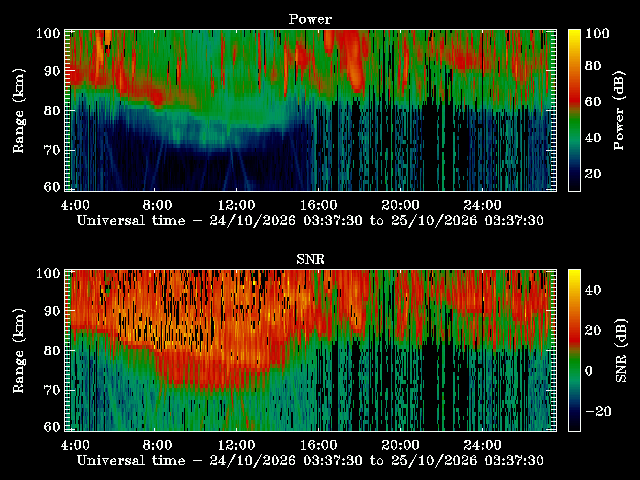Click 8:00 tick label on Power plot
The width and height of the screenshot is (640, 480).
(x=157, y=205)
